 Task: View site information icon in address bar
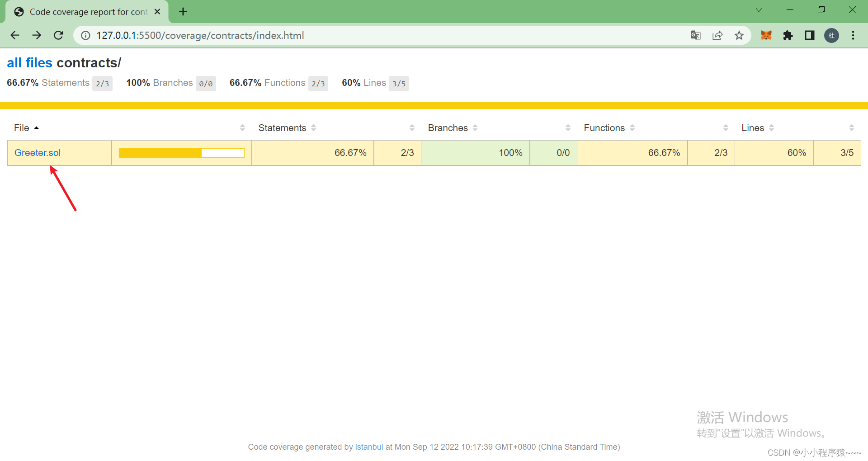(x=85, y=35)
